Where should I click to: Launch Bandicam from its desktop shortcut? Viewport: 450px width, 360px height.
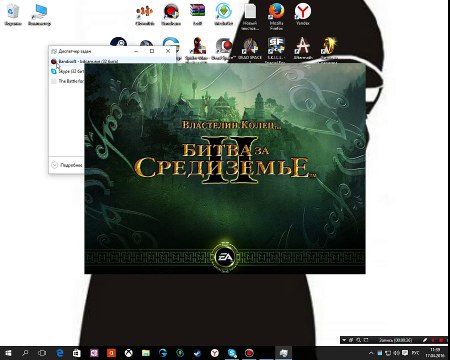[171, 14]
